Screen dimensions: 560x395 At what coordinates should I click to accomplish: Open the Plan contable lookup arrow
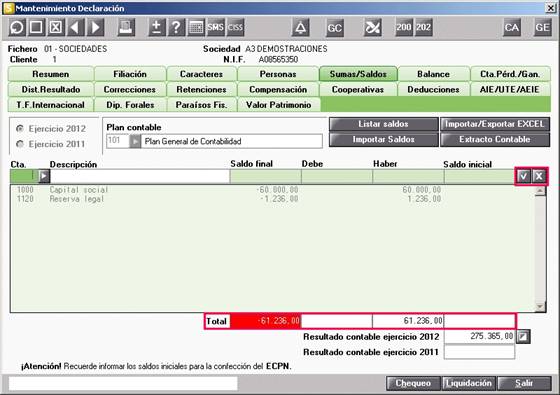(x=135, y=141)
